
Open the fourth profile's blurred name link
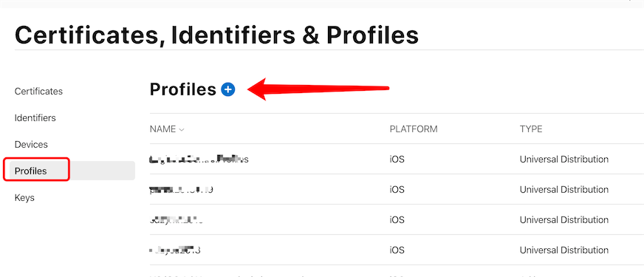pyautogui.click(x=175, y=250)
